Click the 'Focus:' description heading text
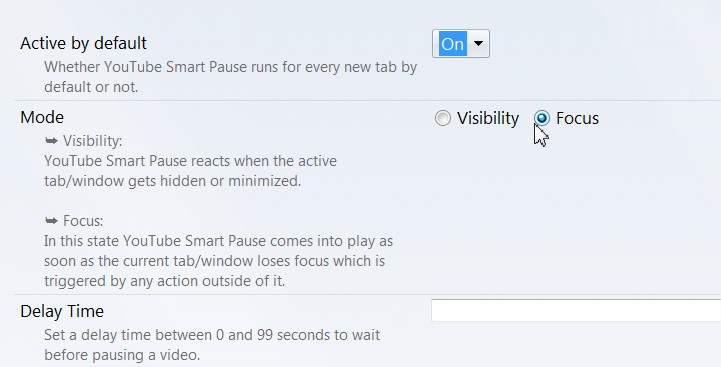The image size is (721, 367). [x=83, y=221]
